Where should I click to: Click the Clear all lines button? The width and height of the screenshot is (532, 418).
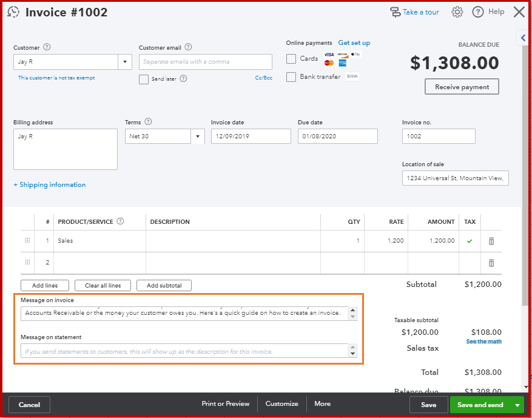[103, 285]
